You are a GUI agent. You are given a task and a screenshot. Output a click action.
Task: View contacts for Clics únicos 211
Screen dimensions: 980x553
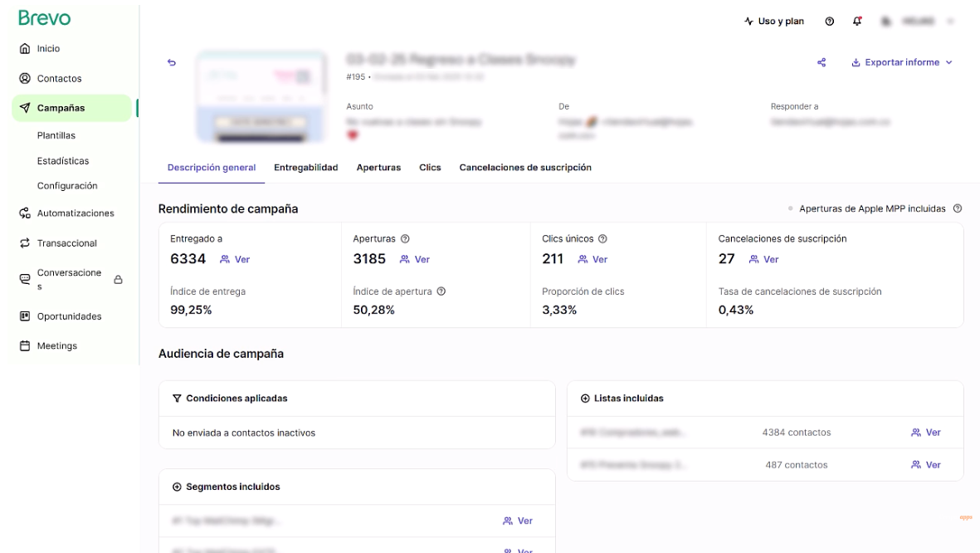coord(592,260)
